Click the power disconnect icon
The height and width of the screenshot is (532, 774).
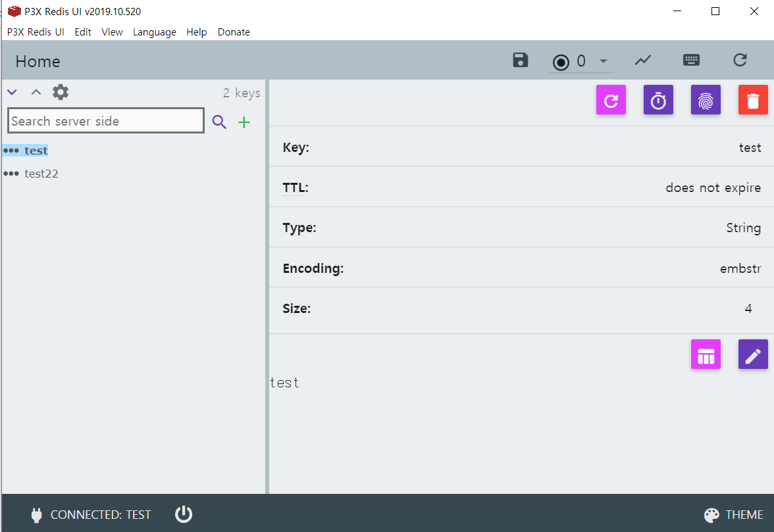[184, 514]
